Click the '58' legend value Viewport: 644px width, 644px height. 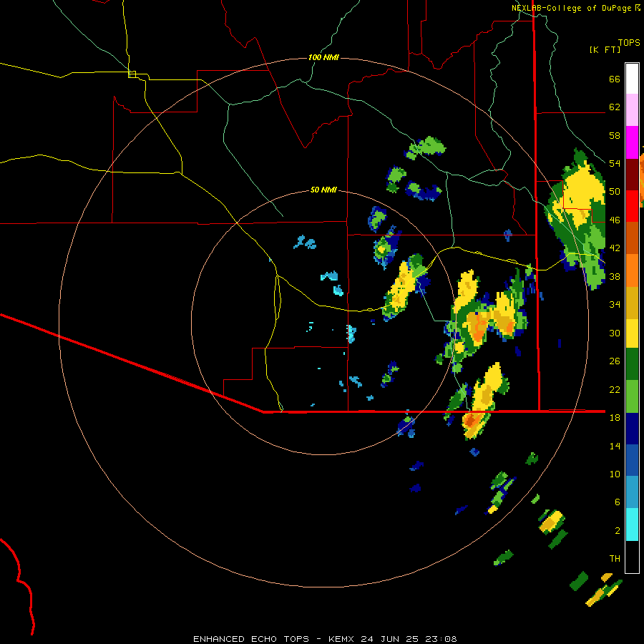coord(615,135)
